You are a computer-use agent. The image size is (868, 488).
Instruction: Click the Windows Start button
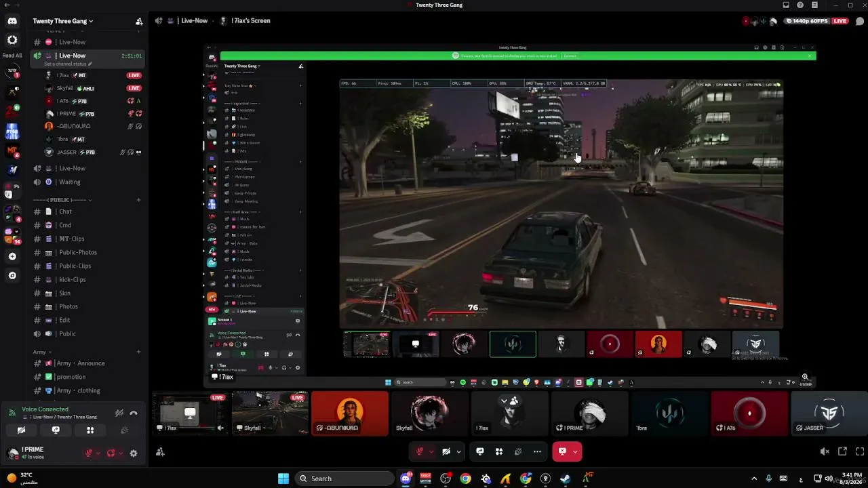[283, 479]
